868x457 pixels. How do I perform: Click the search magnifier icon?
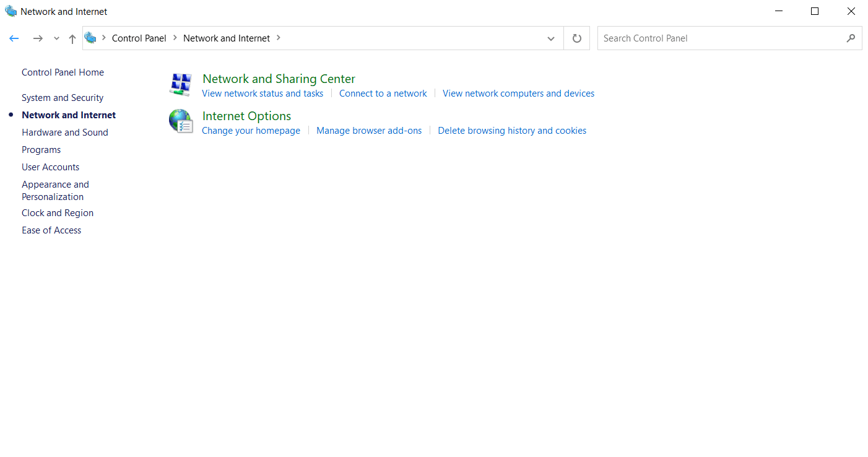851,38
